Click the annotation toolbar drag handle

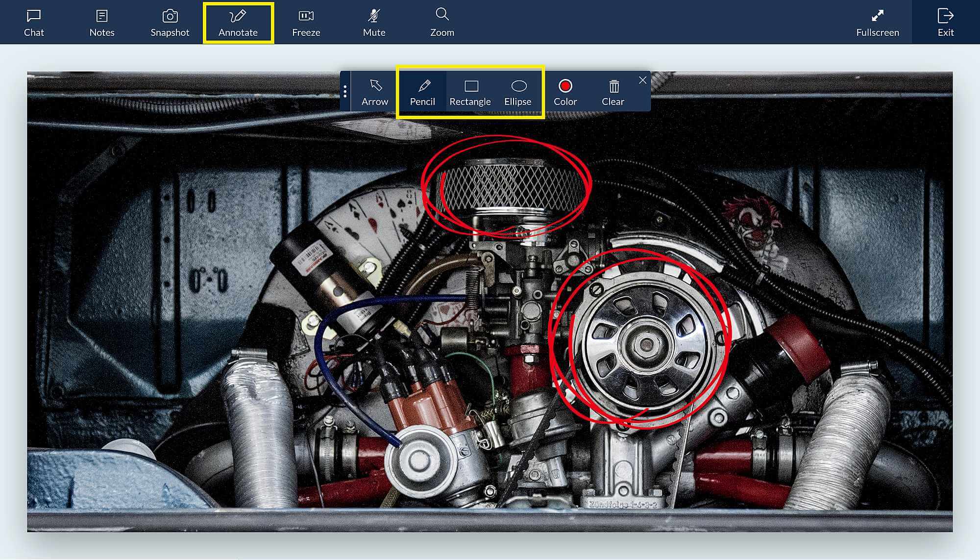point(345,92)
